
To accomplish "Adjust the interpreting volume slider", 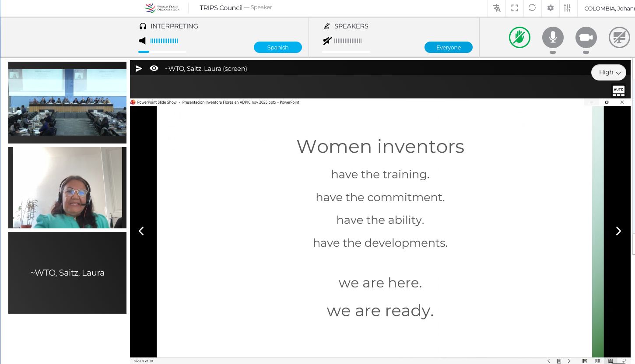I will 162,52.
